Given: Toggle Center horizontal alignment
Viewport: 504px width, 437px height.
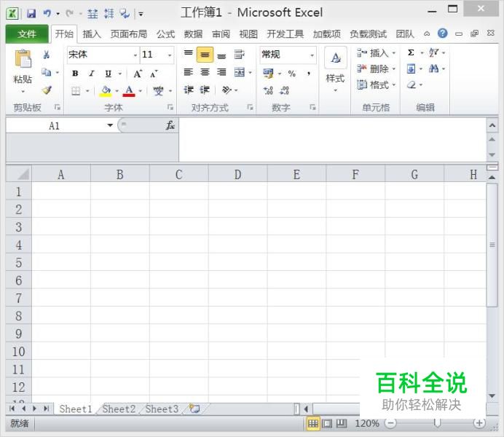Looking at the screenshot, I should (205, 72).
